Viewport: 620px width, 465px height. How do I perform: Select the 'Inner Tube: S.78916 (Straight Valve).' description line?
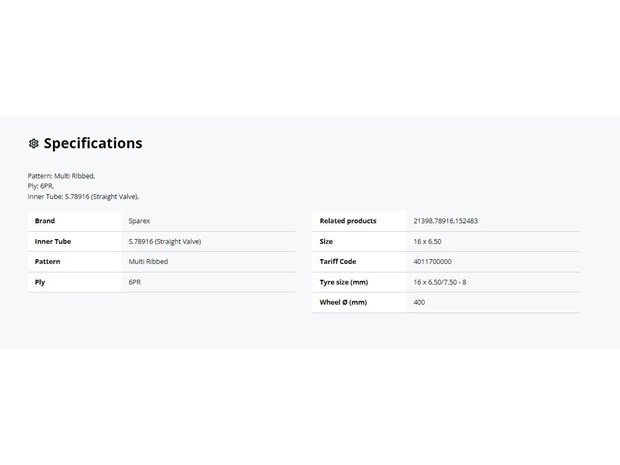coord(83,197)
